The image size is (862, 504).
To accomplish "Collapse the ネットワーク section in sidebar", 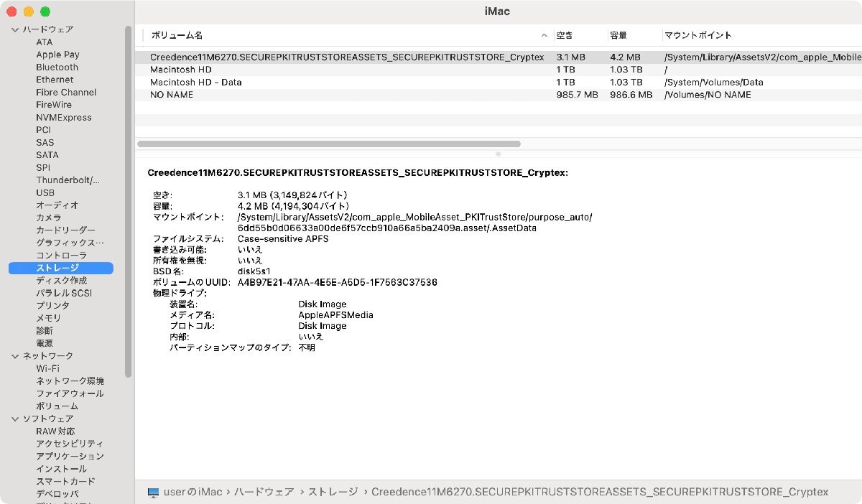I will 15,356.
